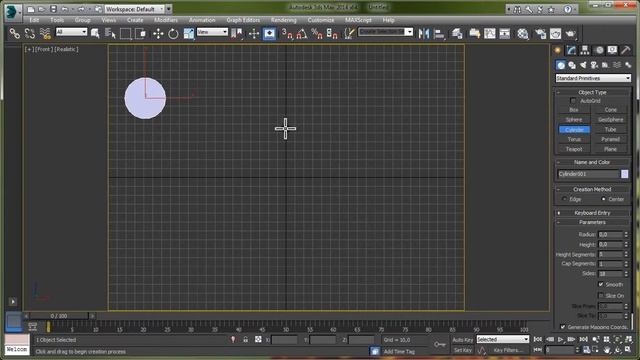Open Rendered Frame Window icon
This screenshot has width=640, height=360.
(556, 33)
